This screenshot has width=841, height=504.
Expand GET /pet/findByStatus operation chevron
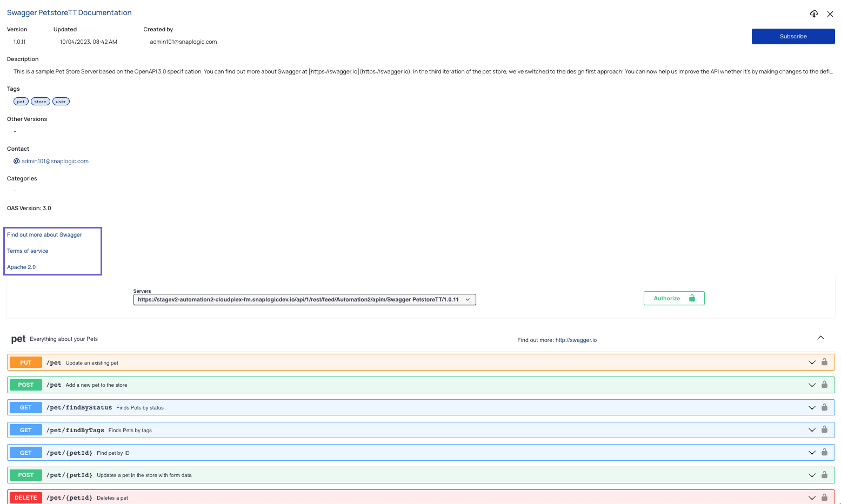click(x=812, y=408)
